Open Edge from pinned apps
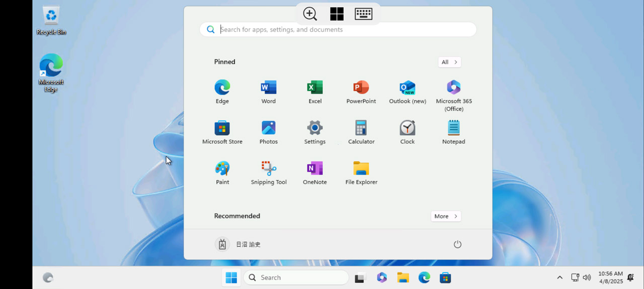 tap(222, 91)
